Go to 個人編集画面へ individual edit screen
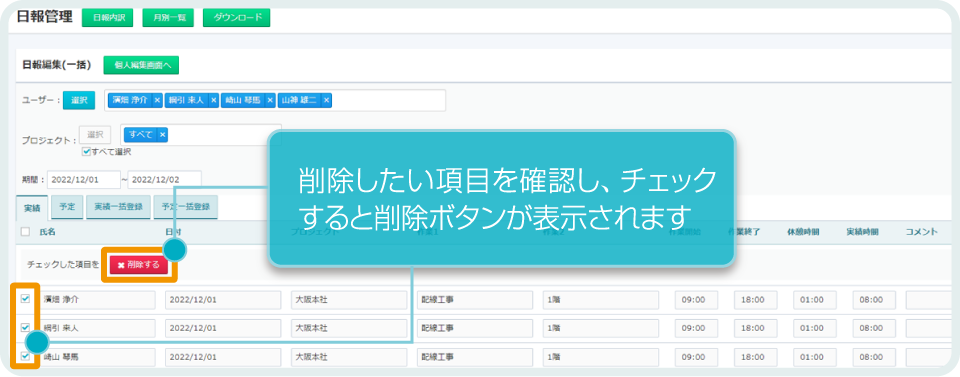Image resolution: width=960 pixels, height=377 pixels. 141,65
